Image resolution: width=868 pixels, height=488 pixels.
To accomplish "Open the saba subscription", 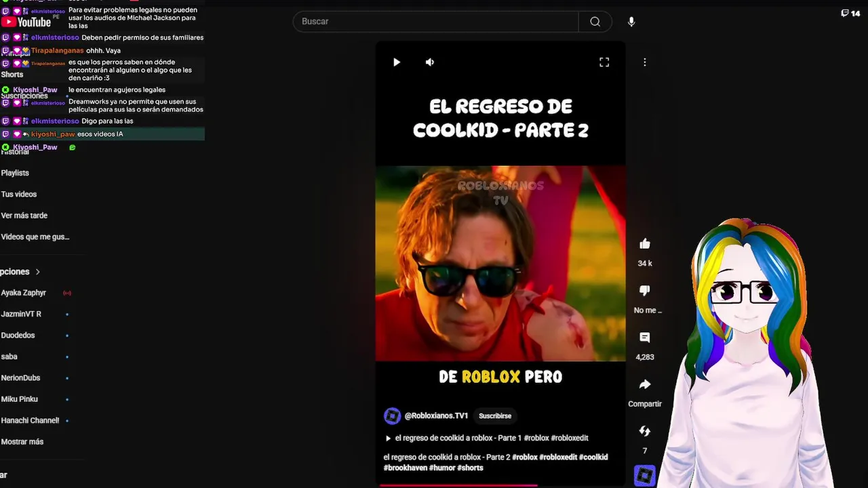I will click(x=9, y=357).
